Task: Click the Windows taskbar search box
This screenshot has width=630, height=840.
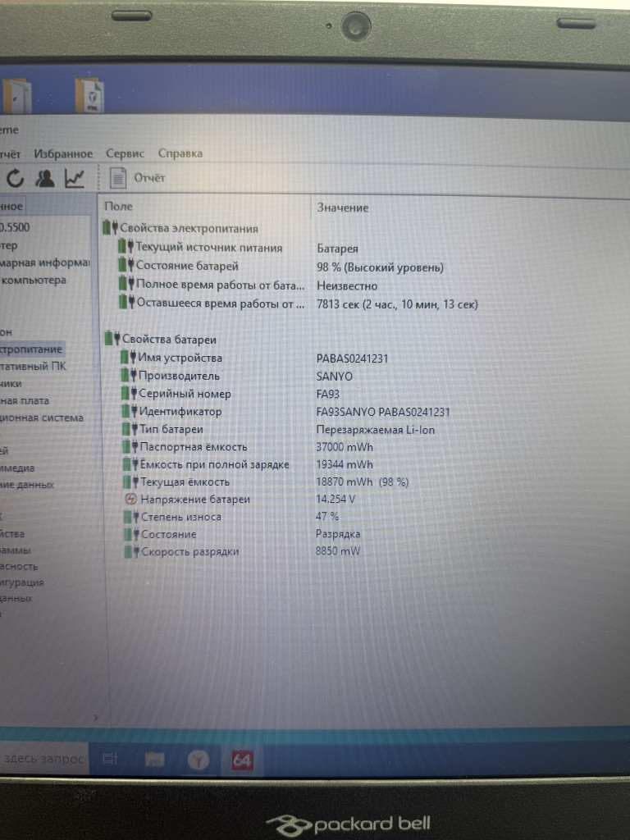Action: pos(43,759)
